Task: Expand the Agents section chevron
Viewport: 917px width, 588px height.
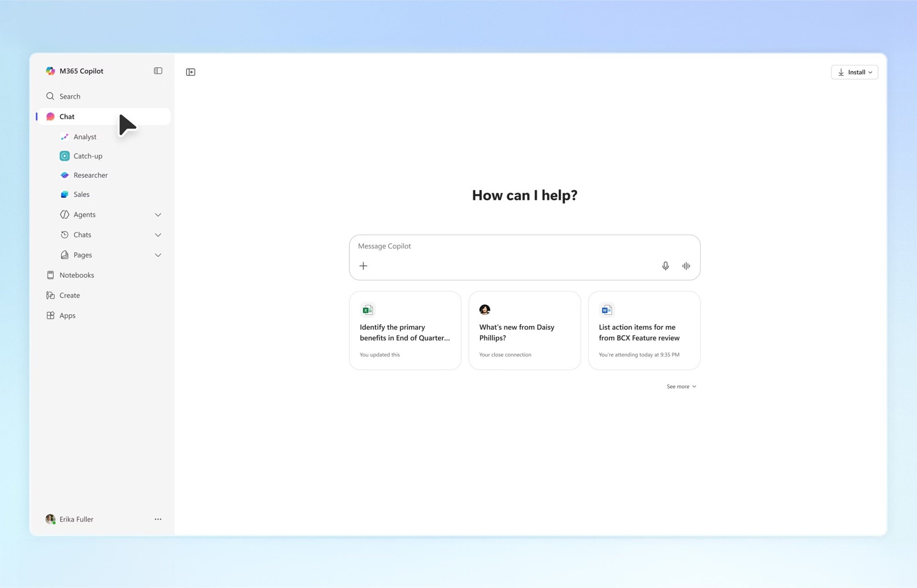Action: point(158,215)
